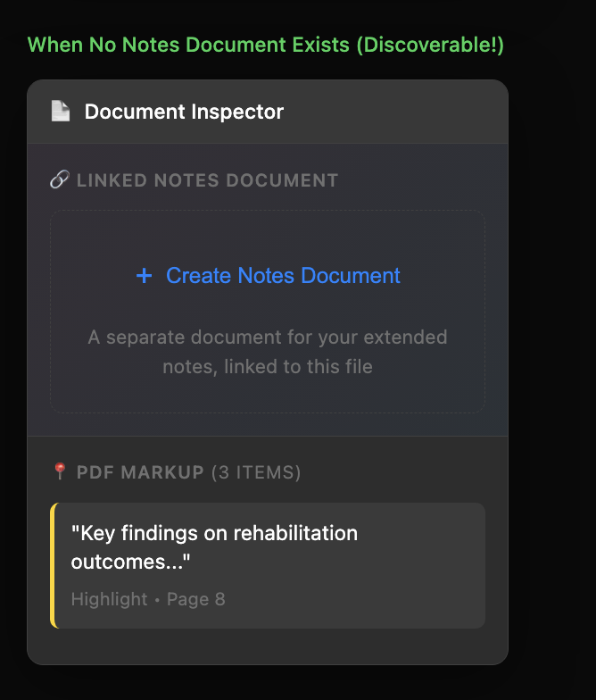
Task: Click the chain link icon beside Linked Notes
Action: coord(59,180)
